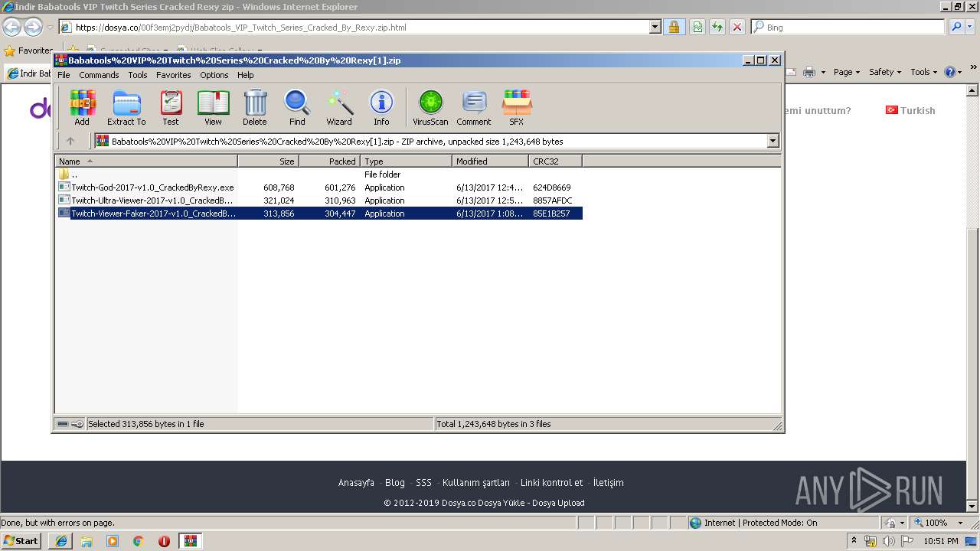Sort by the Modified column header
Screen dimensions: 980x551
coord(490,161)
